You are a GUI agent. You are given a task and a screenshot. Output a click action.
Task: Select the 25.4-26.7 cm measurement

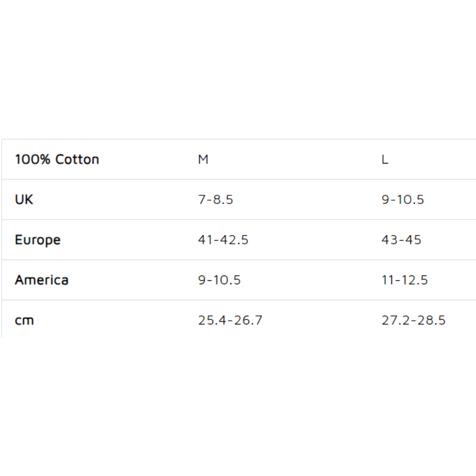(230, 320)
